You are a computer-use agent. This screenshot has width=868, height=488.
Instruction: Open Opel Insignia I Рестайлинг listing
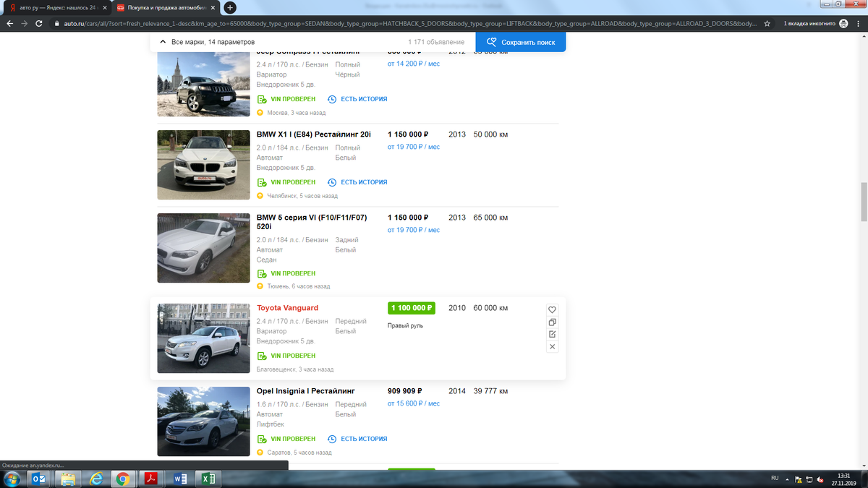pyautogui.click(x=306, y=391)
